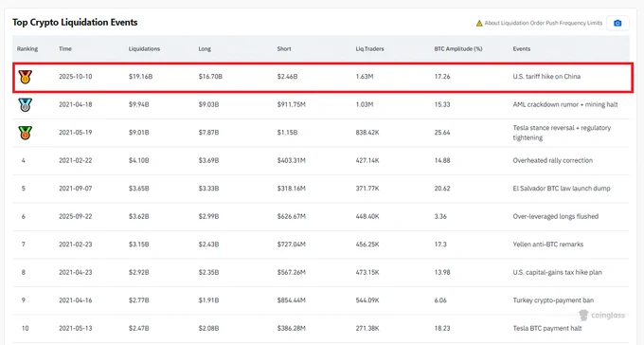
Task: Click the Overheated rally correction event
Action: tap(552, 160)
